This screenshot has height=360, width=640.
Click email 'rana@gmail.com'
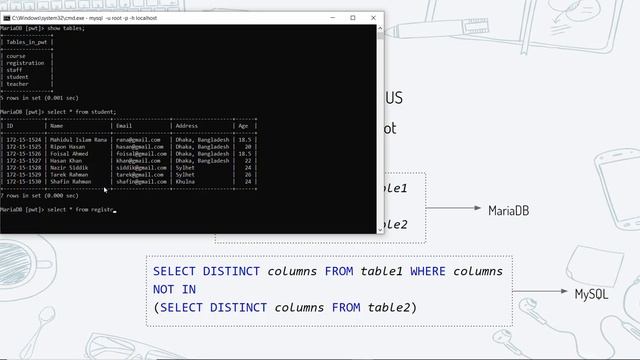[x=138, y=140]
